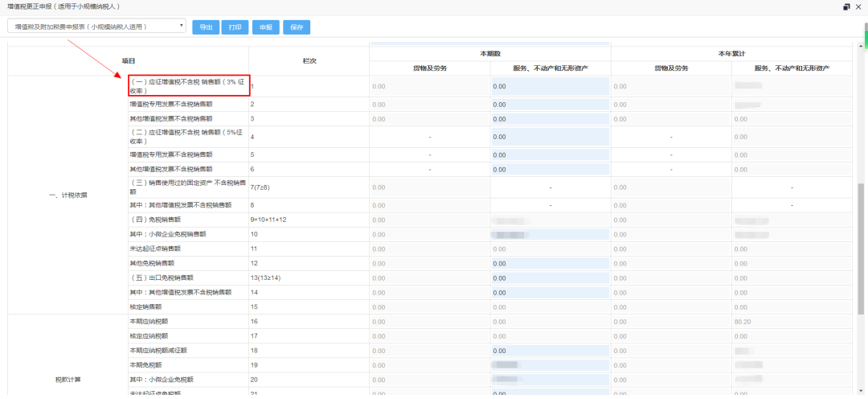
Task: Edit row 6 本期数 services other invoice field
Action: click(551, 169)
